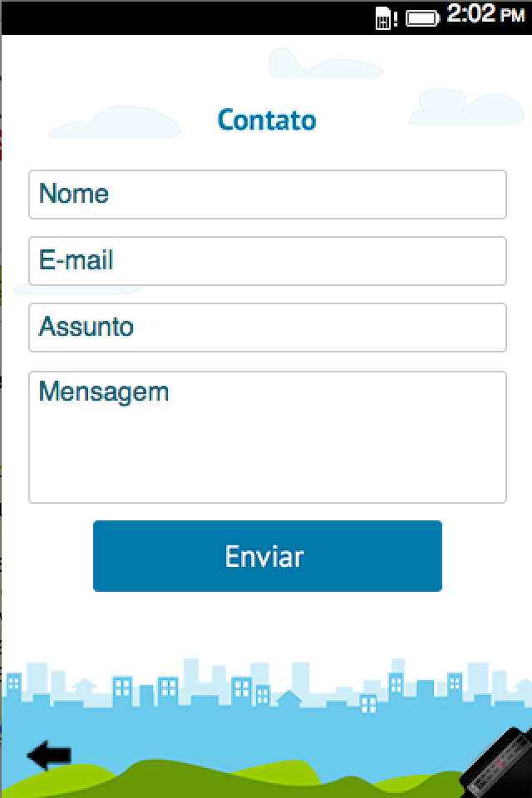Tap the Mensagem placeholder label
532x798 pixels.
pos(104,392)
